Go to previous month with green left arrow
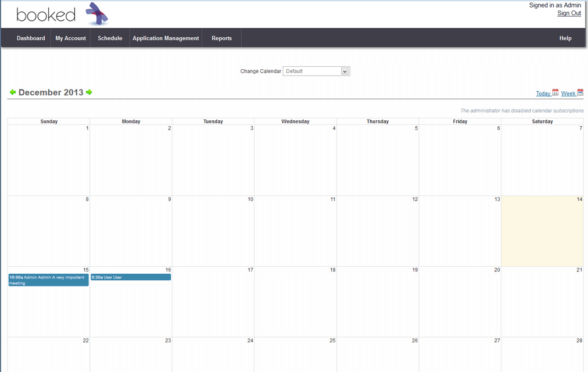This screenshot has width=588, height=372. tap(13, 92)
